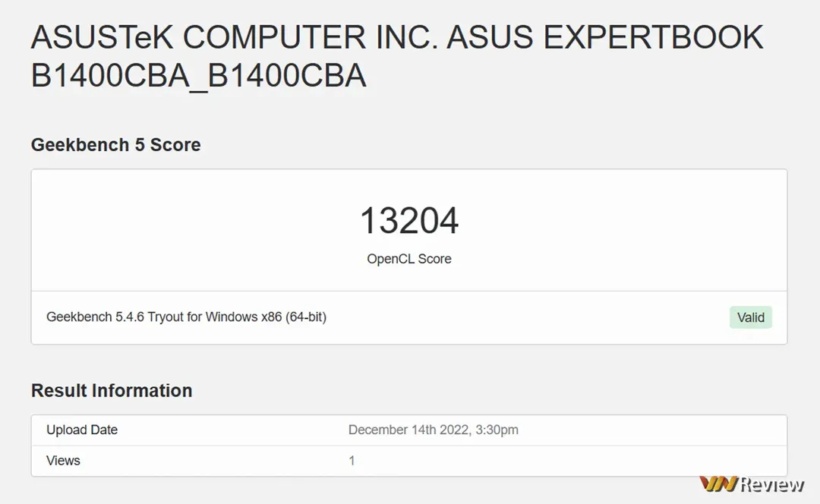Click the empty space right of the Views value

tap(569, 461)
